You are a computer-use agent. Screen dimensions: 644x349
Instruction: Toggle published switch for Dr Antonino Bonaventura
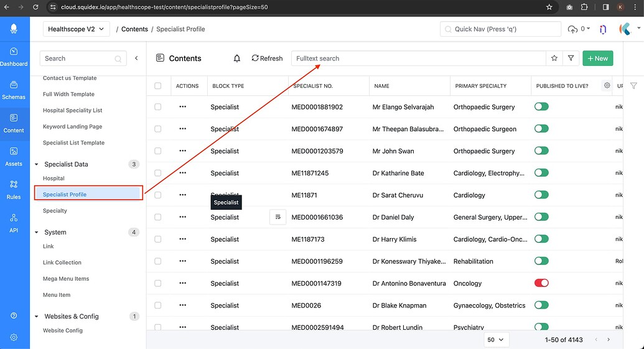(x=541, y=283)
